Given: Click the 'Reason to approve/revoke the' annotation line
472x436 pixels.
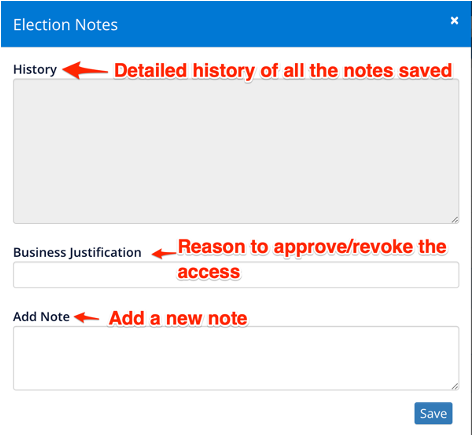Looking at the screenshot, I should click(x=312, y=247).
